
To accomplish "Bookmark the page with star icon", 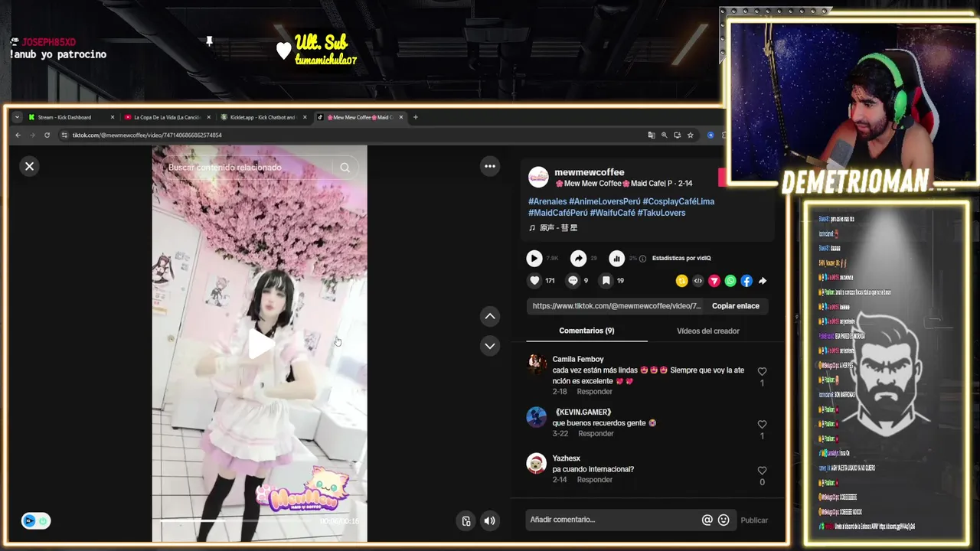I will (690, 135).
